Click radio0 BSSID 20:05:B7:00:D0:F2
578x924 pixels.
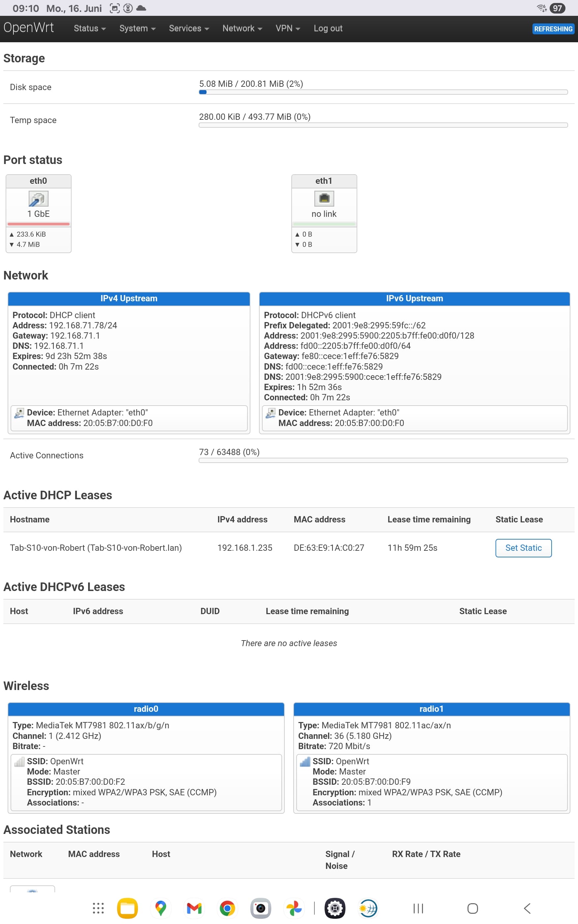90,781
